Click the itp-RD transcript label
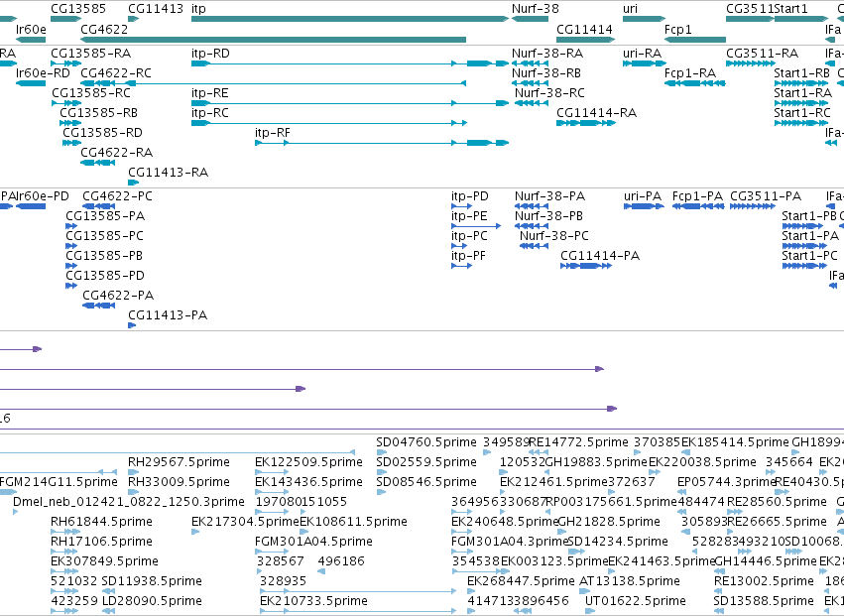844x616 pixels. 210,54
